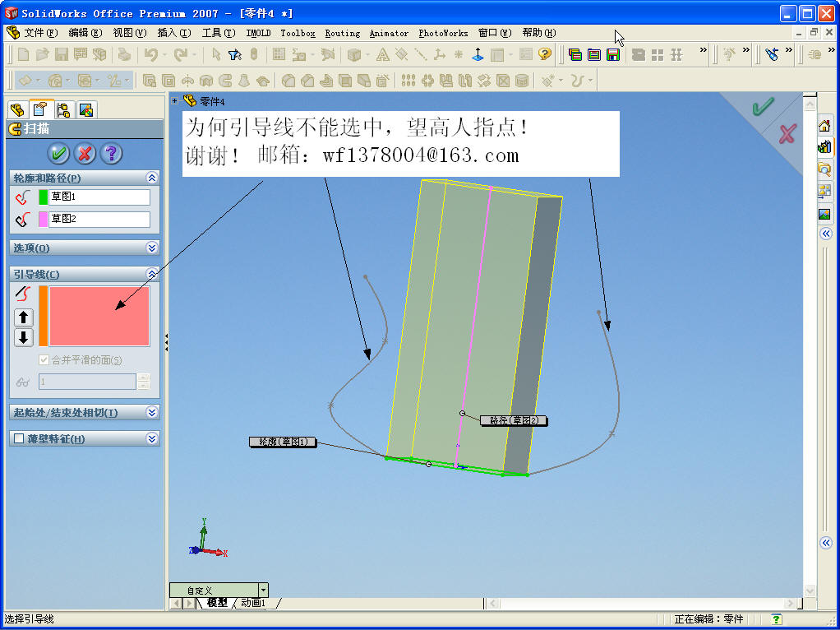Switch to the 模型 bottom tab
This screenshot has width=840, height=630.
pos(217,603)
